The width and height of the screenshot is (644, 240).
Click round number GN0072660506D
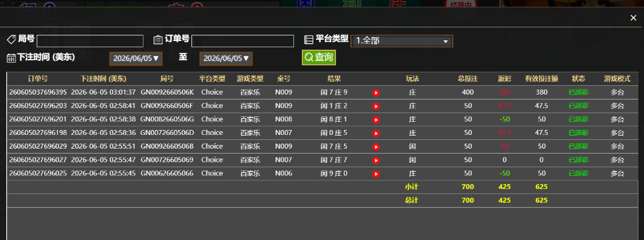tap(167, 132)
